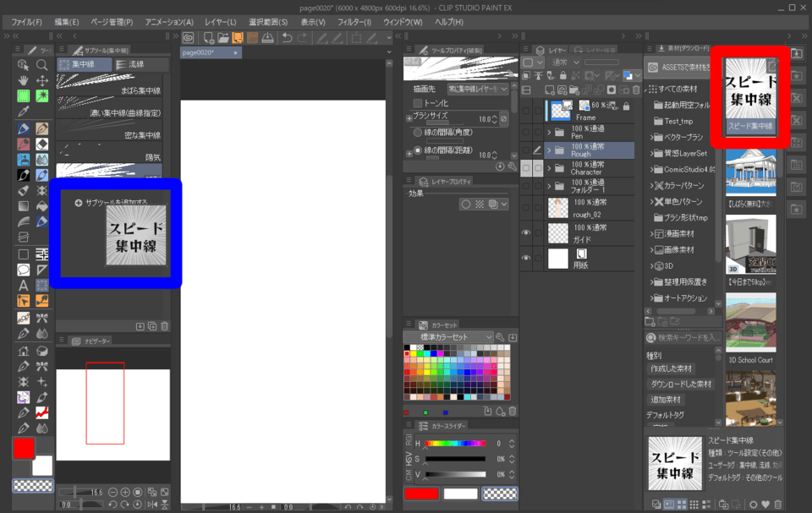Viewport: 812px width, 513px height.
Task: Show the Pen folder visibility box
Action: [x=526, y=132]
